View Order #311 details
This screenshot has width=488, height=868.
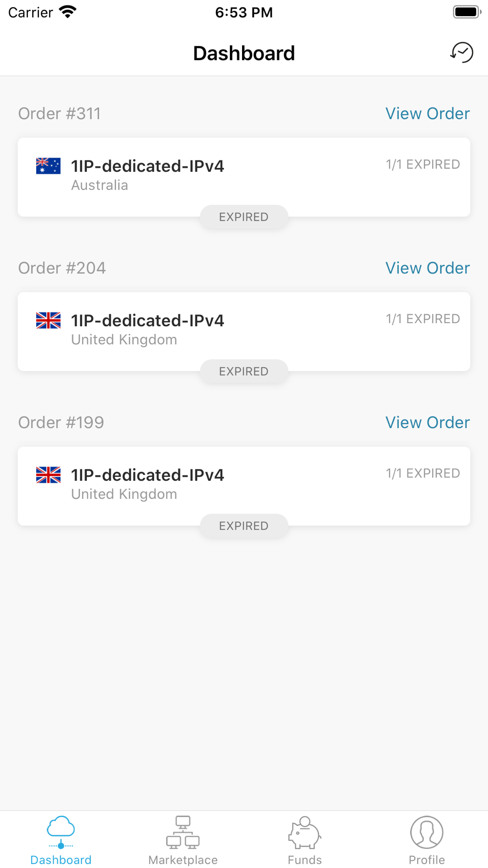427,113
